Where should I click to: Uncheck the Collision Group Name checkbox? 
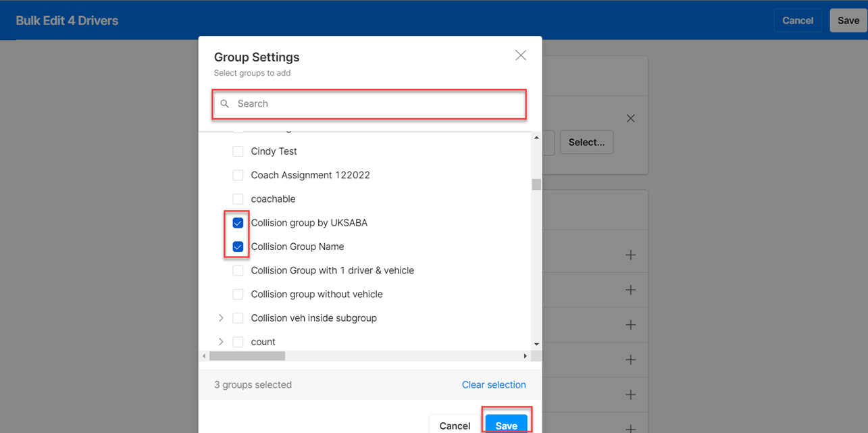tap(238, 247)
